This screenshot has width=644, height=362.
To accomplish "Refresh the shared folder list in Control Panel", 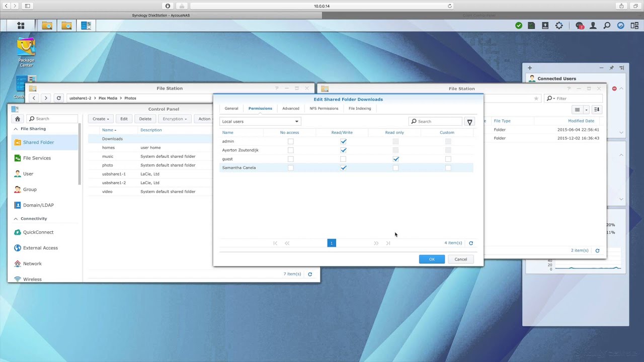I will [310, 274].
